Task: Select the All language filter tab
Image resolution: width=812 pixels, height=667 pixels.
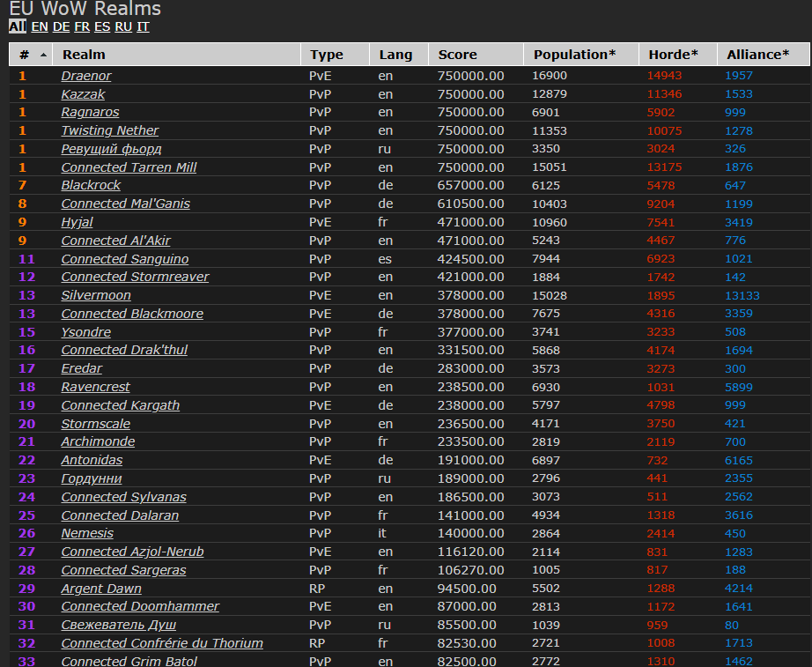Action: 17,26
